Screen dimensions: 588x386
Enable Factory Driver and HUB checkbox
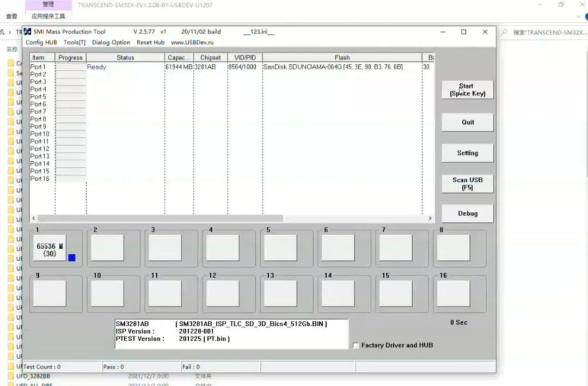pos(356,345)
